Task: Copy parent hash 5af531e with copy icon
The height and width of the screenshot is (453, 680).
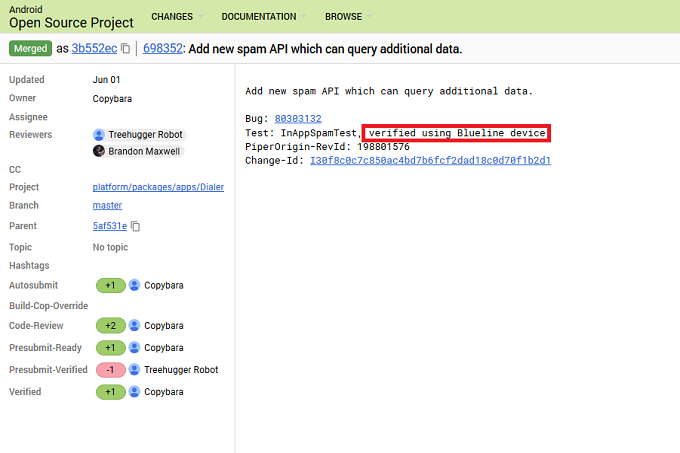Action: pos(135,227)
